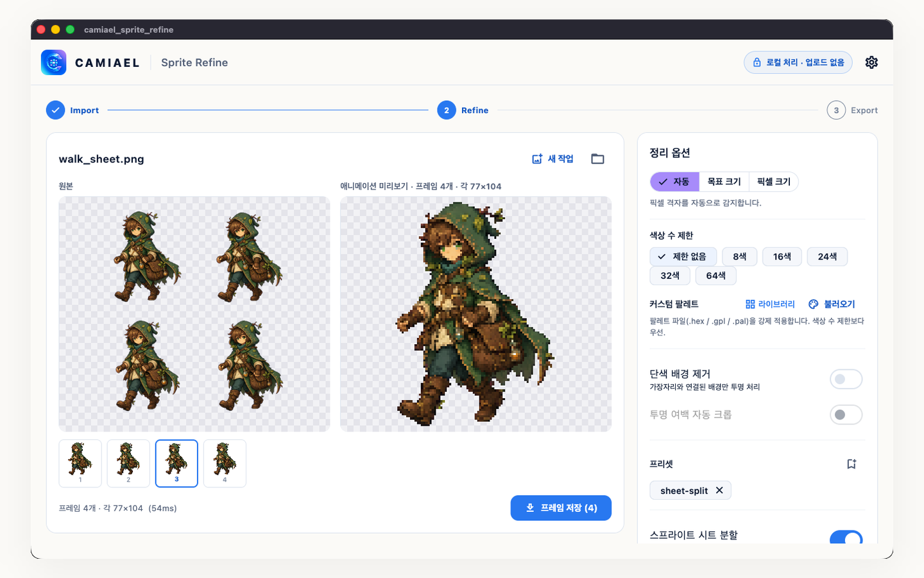Select frame thumbnail 2
924x578 pixels.
[128, 464]
